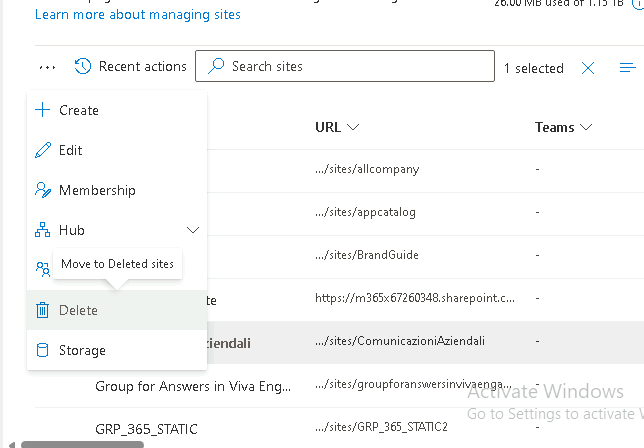Viewport: 644px width, 448px height.
Task: Click the Search sites input field
Action: click(x=345, y=66)
